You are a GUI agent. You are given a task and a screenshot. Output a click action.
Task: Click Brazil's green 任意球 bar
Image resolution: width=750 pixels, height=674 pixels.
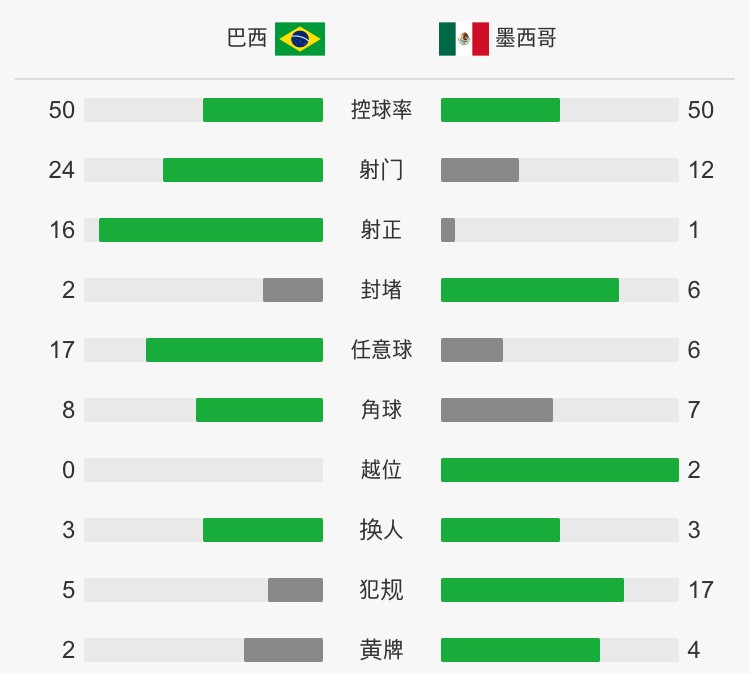[234, 350]
